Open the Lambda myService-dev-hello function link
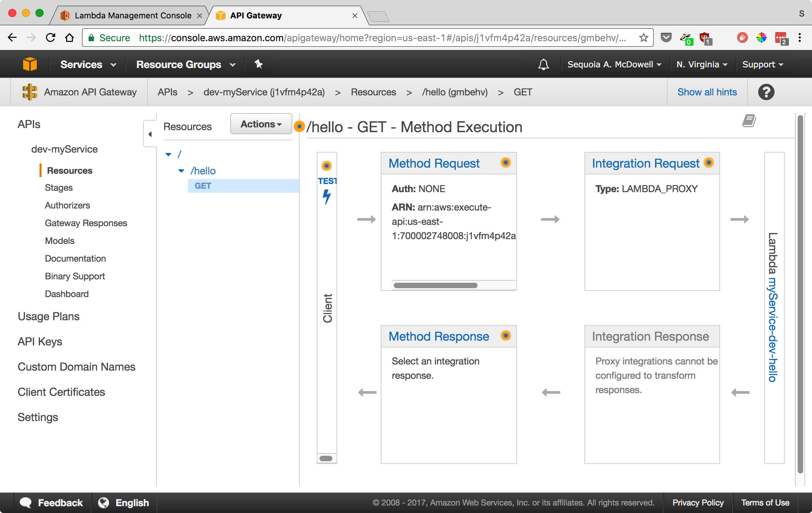Image resolution: width=812 pixels, height=513 pixels. tap(772, 330)
